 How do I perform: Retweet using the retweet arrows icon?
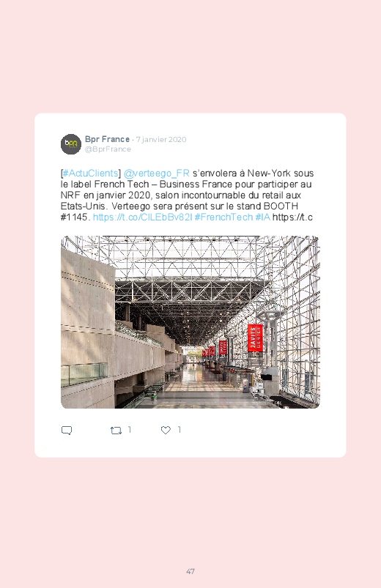(x=116, y=431)
